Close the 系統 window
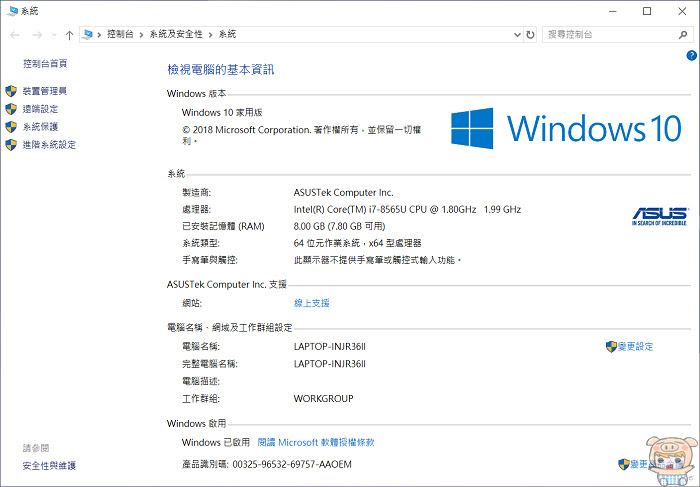 pos(682,12)
